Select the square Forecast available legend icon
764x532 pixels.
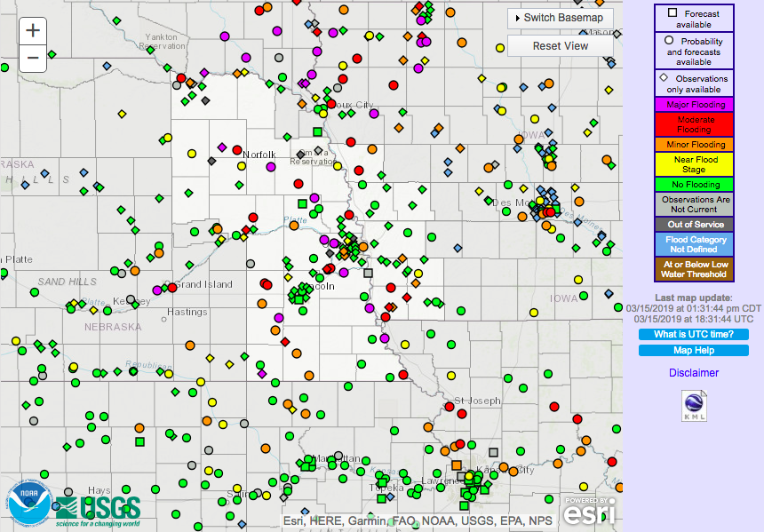click(672, 13)
